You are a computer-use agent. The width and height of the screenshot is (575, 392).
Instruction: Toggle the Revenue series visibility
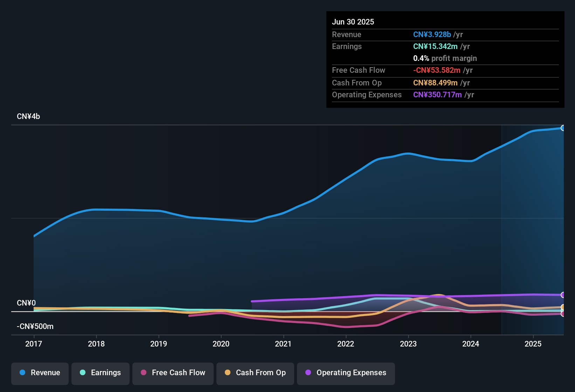click(x=40, y=373)
